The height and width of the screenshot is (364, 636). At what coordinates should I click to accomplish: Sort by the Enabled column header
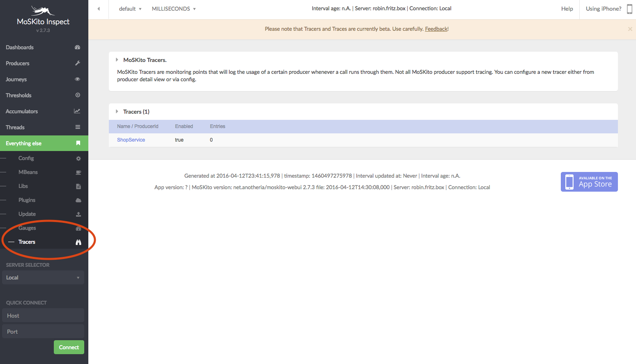coord(184,126)
